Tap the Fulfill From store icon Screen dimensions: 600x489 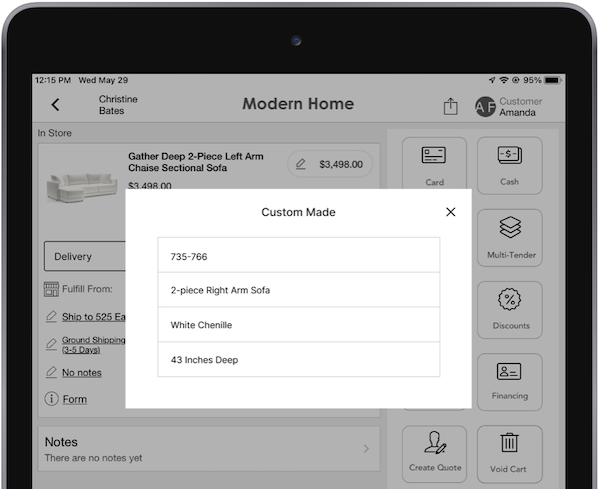point(51,289)
